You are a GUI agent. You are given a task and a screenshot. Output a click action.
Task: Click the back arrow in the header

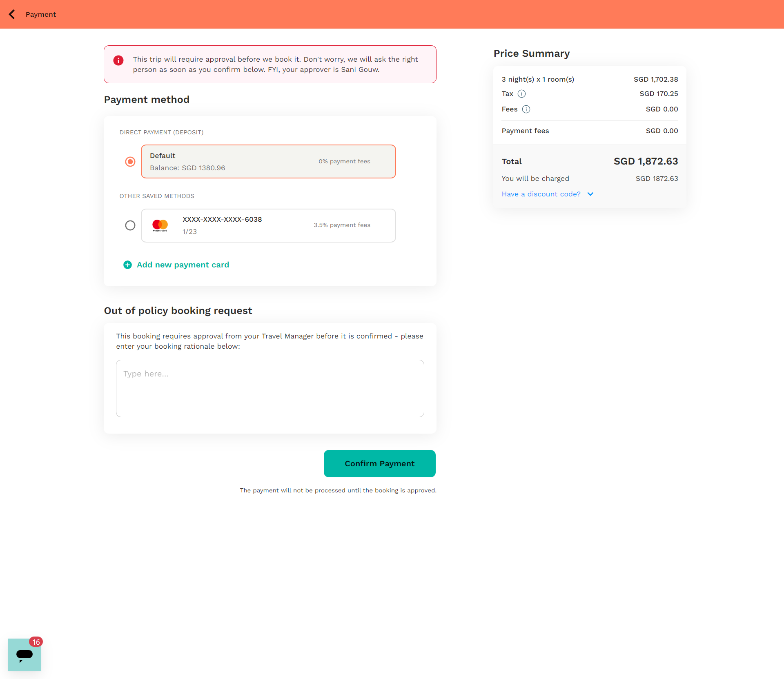click(x=12, y=14)
